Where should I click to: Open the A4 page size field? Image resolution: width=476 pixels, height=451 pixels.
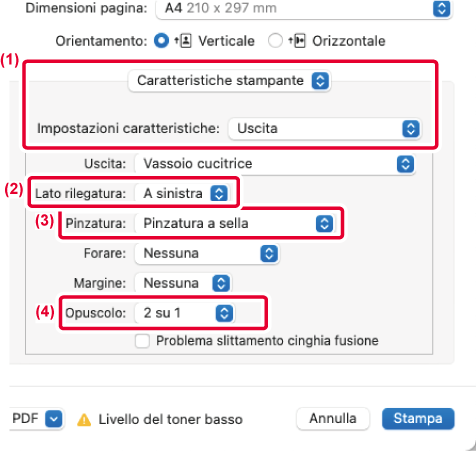304,8
